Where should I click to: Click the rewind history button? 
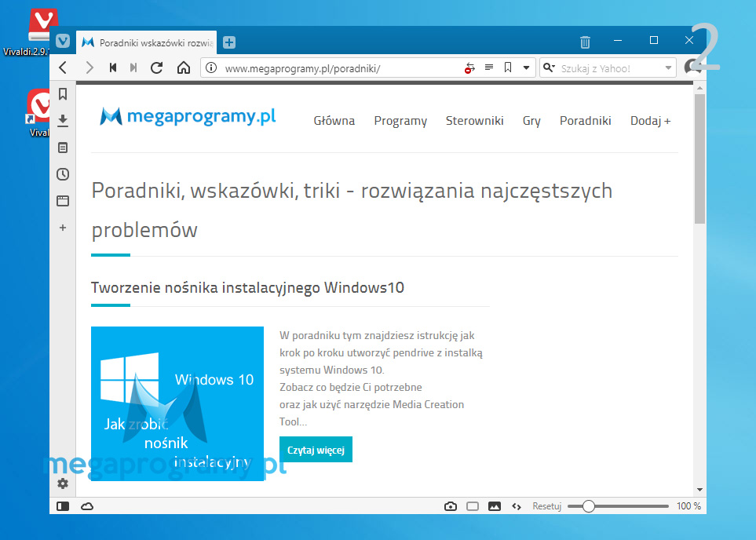tap(113, 67)
